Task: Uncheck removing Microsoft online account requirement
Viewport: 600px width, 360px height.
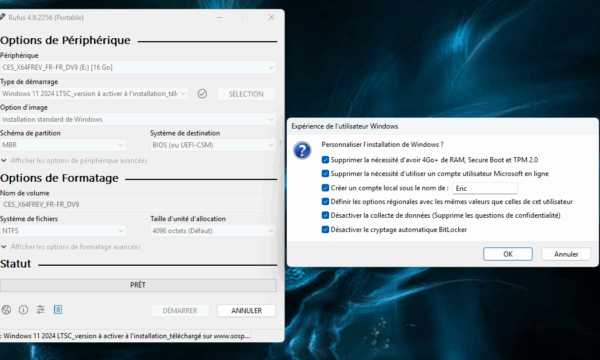Action: [x=325, y=174]
